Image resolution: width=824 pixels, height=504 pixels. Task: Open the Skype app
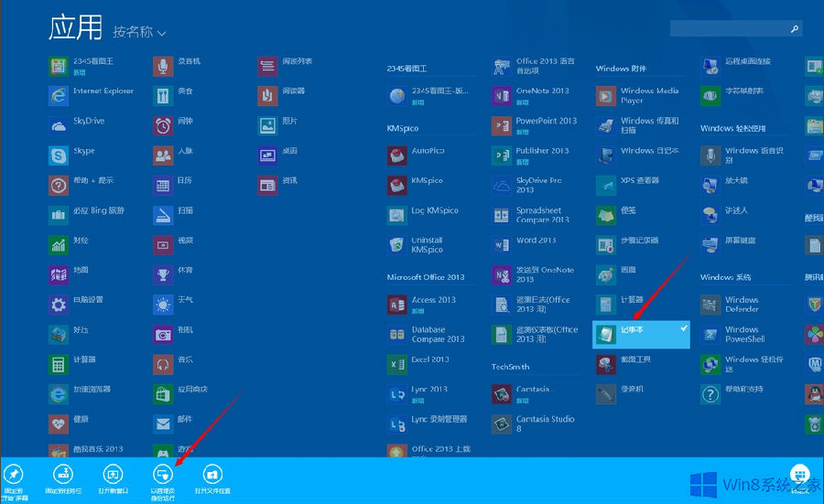click(72, 155)
